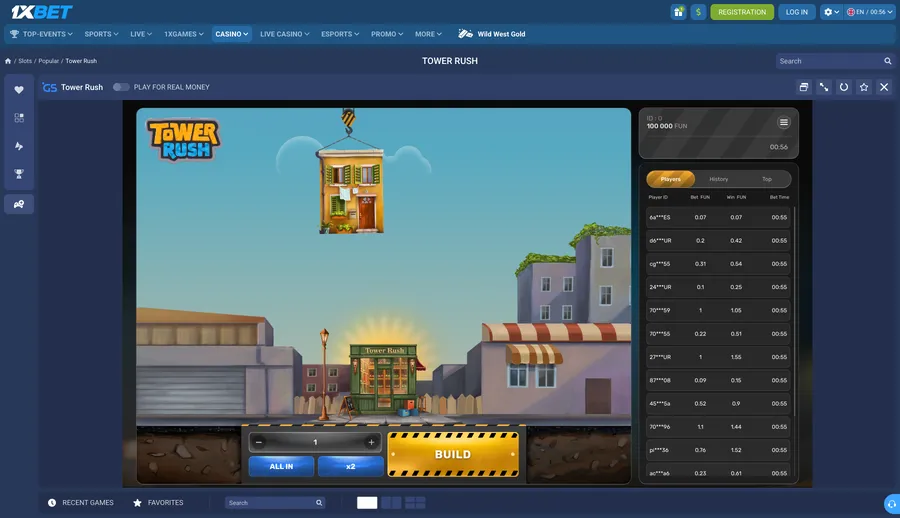Viewport: 900px width, 518px height.
Task: Open the Slots breadcrumb link
Action: coord(25,61)
